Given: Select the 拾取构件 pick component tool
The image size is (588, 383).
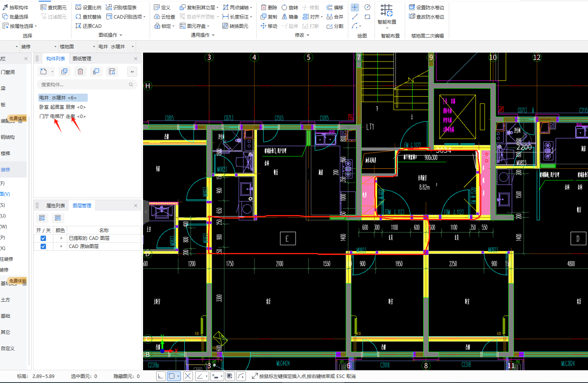Looking at the screenshot, I should 15,7.
